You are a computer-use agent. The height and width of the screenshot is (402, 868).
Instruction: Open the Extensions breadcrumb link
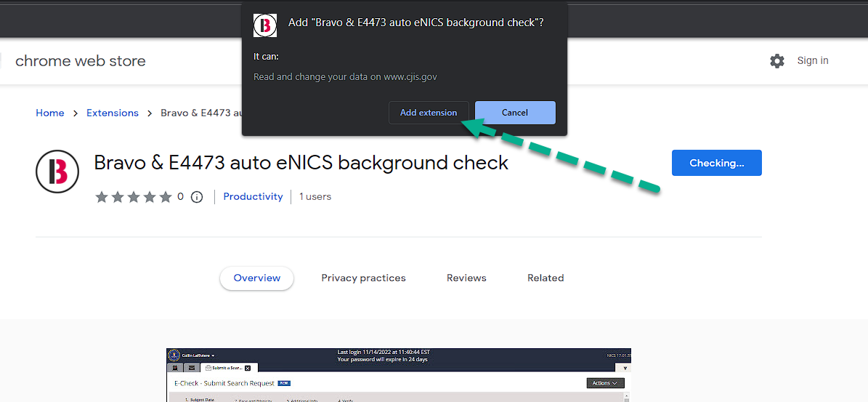(x=113, y=113)
